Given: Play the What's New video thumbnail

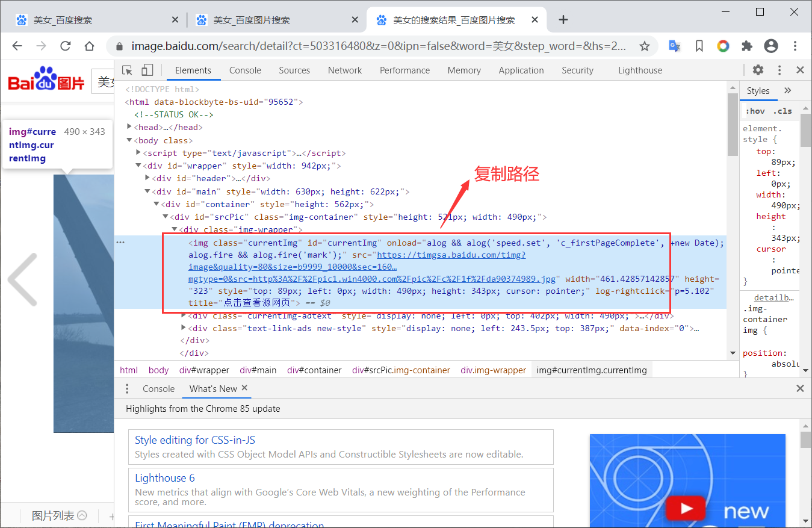Looking at the screenshot, I should click(687, 509).
